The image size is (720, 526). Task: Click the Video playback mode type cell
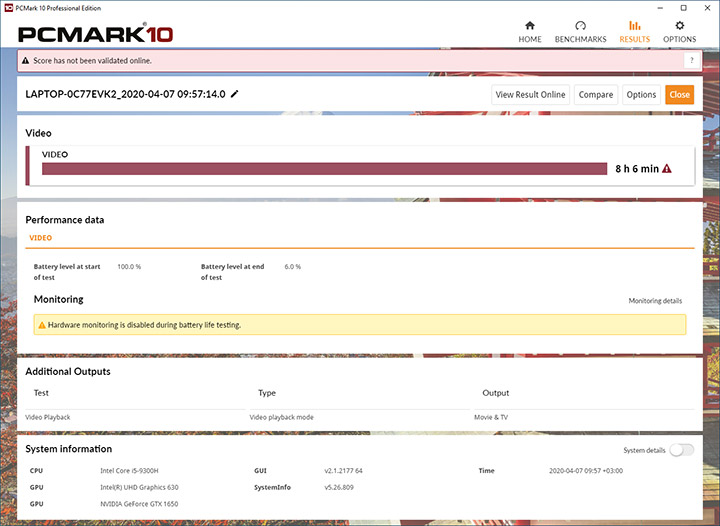[281, 417]
